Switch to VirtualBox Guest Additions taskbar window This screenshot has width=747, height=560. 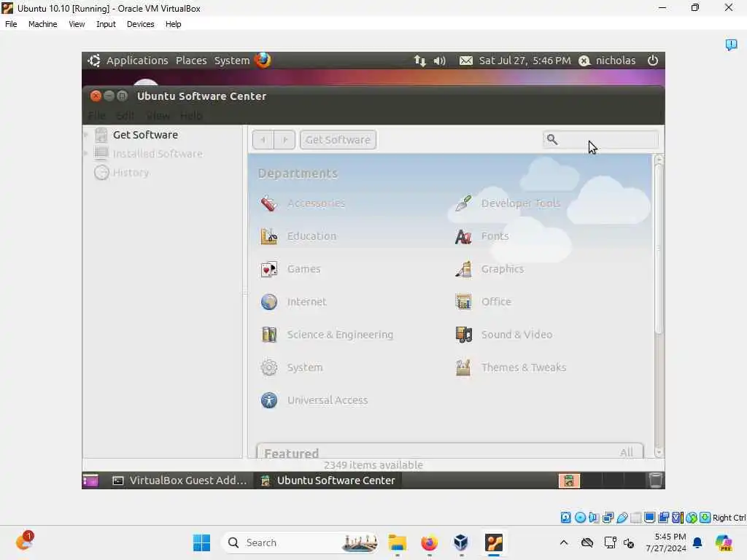tap(179, 481)
